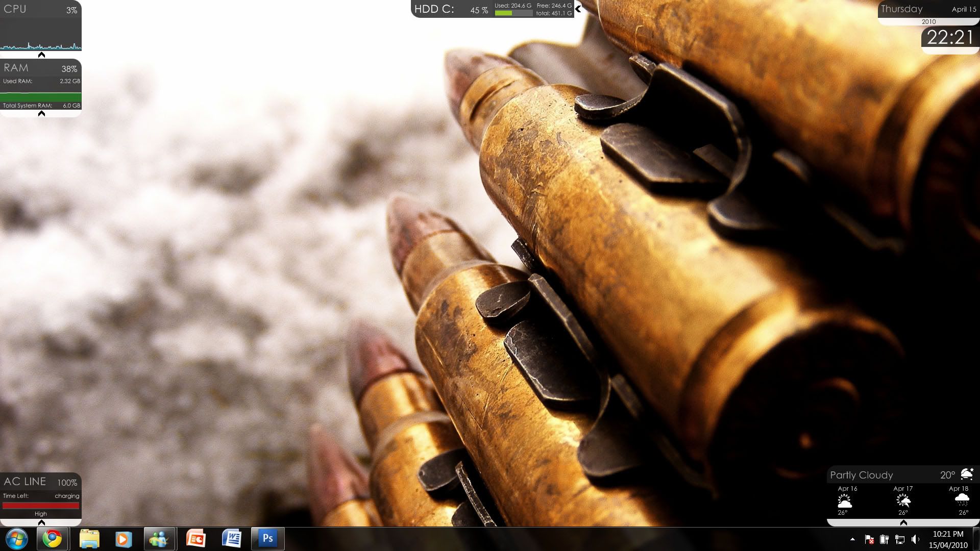Click the Thursday date header
980x551 pixels.
click(x=901, y=9)
